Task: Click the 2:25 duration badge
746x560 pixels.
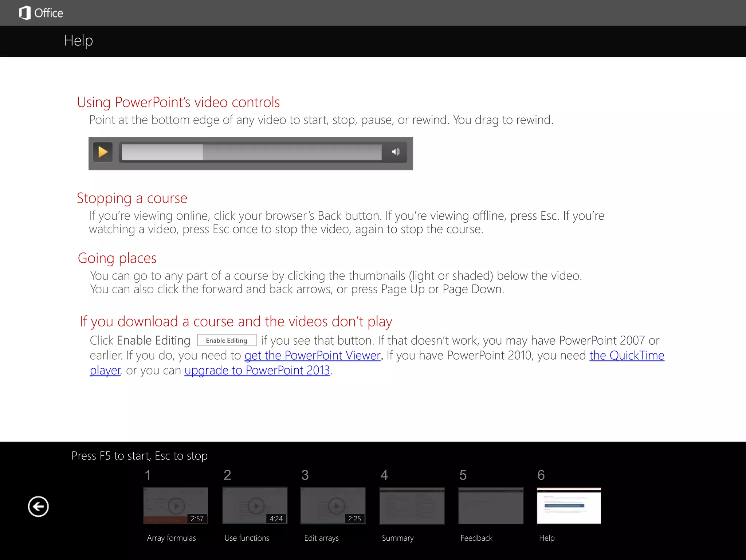Action: 354,518
